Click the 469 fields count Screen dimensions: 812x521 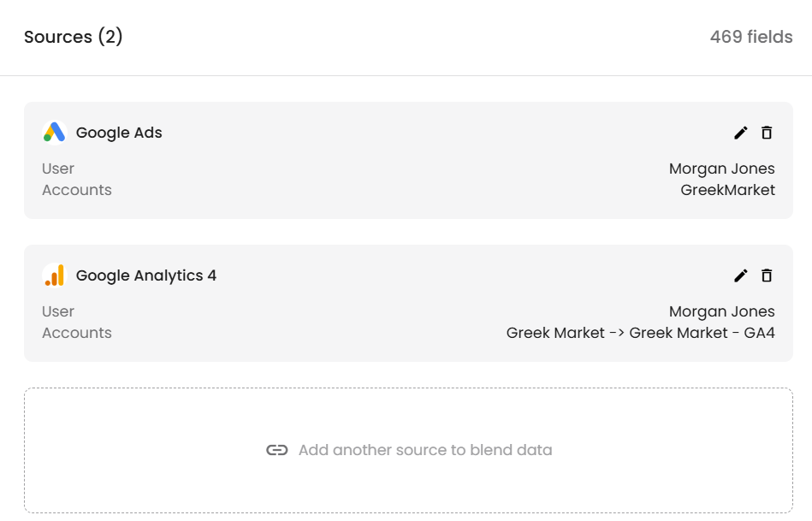[751, 37]
